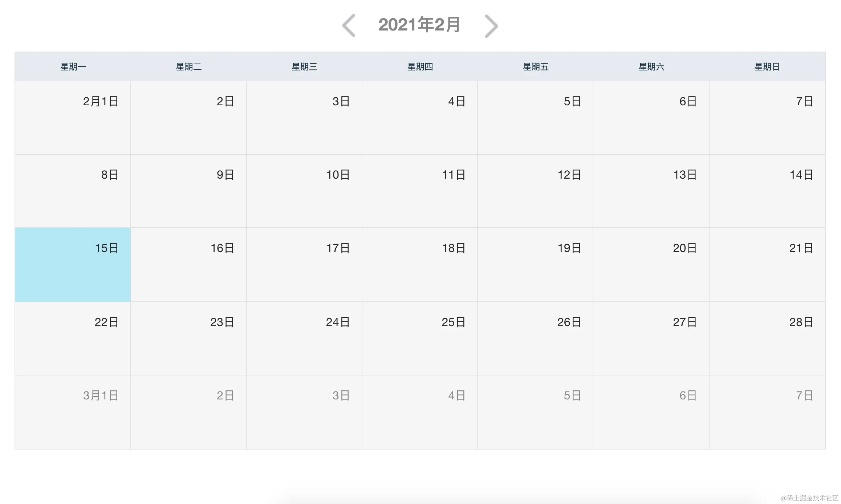Go to previous month with left chevron

[x=349, y=25]
